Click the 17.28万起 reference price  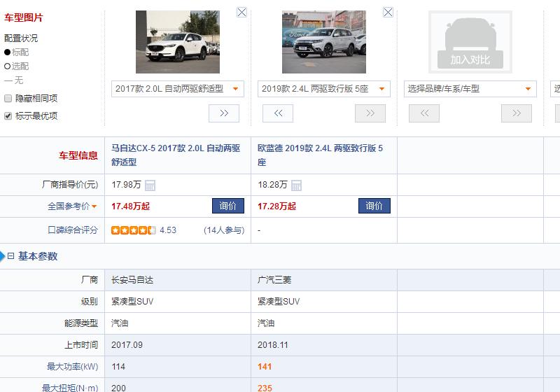point(276,206)
